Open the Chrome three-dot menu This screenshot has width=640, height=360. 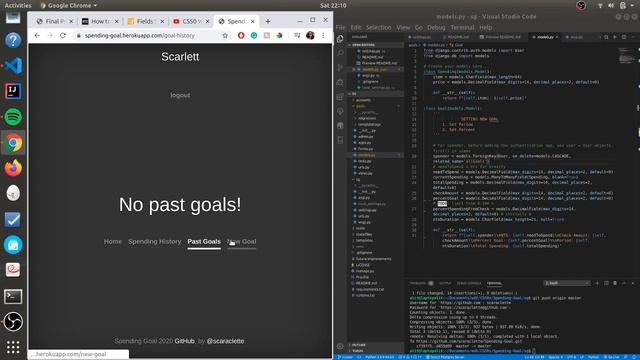pos(323,36)
